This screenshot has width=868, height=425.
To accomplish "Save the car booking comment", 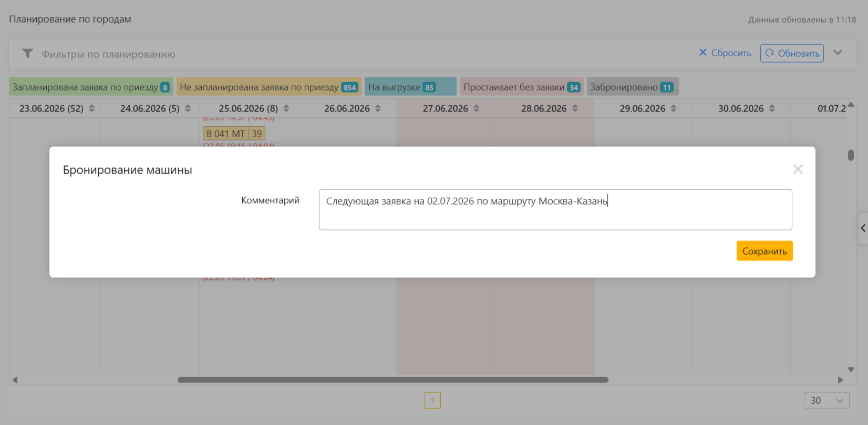I will pos(764,251).
